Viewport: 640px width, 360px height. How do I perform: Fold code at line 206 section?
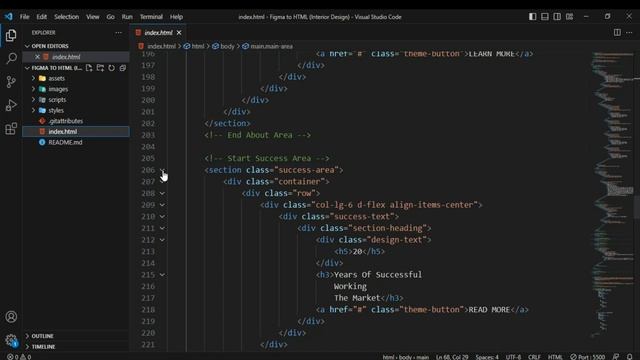[x=162, y=170]
